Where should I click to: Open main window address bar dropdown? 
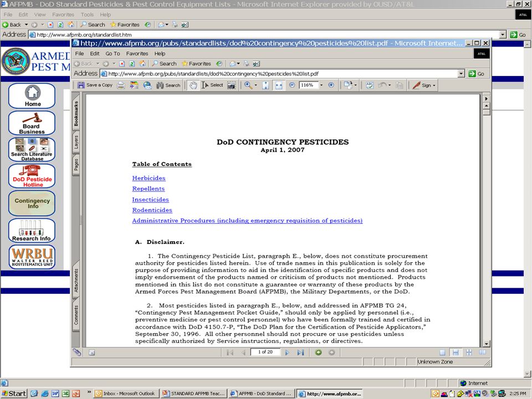coord(503,34)
